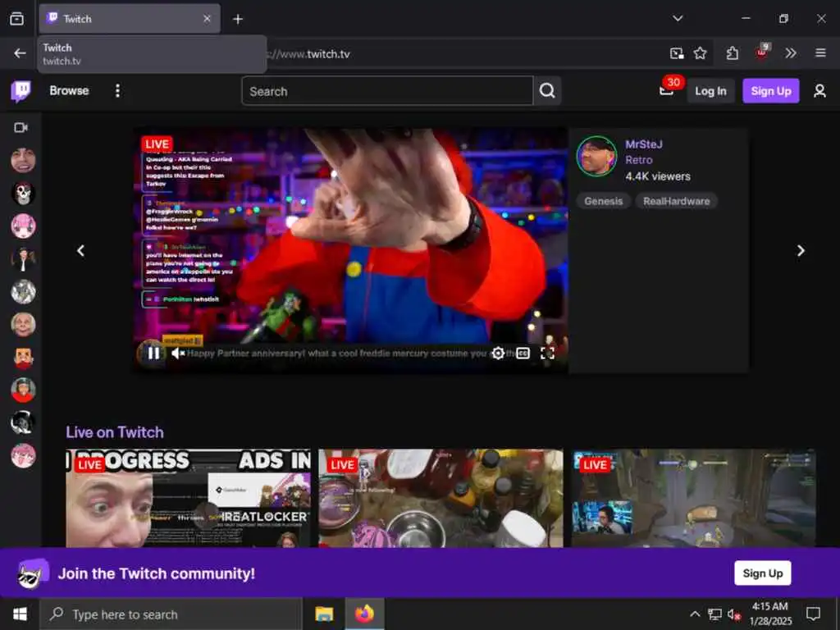Open the black-and-white sidebar channel avatar
The width and height of the screenshot is (840, 630).
tap(23, 423)
